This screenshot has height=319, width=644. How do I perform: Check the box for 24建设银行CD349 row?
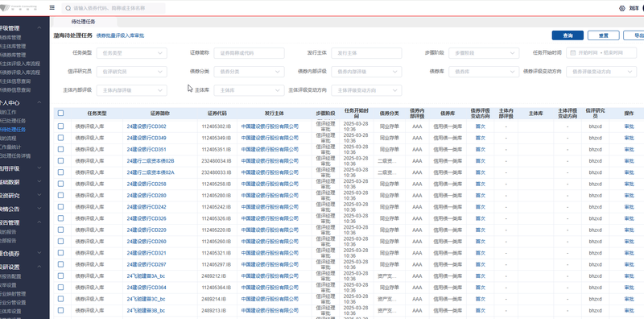(x=61, y=138)
